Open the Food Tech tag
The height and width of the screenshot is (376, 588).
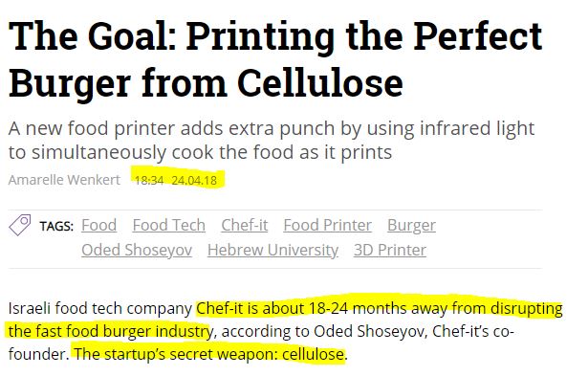point(168,226)
